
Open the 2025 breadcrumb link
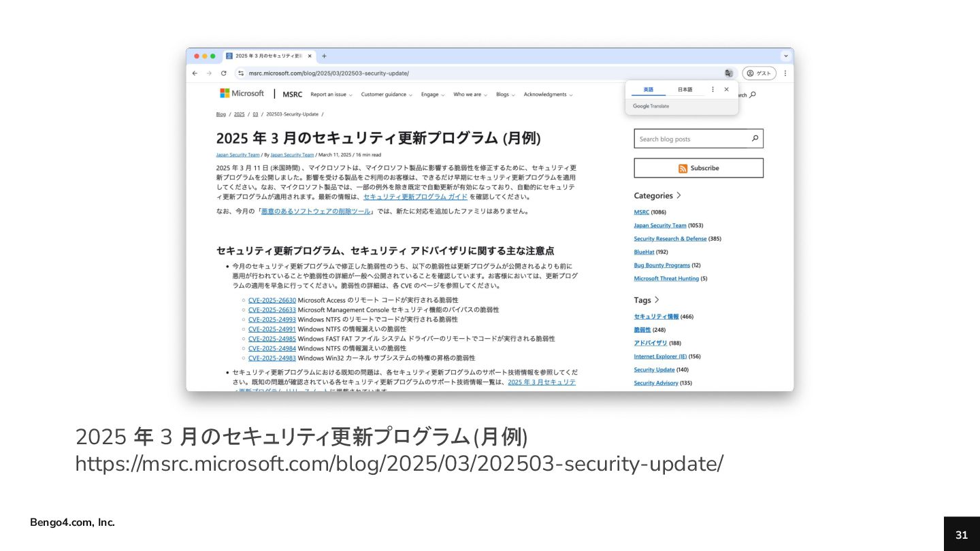click(240, 114)
